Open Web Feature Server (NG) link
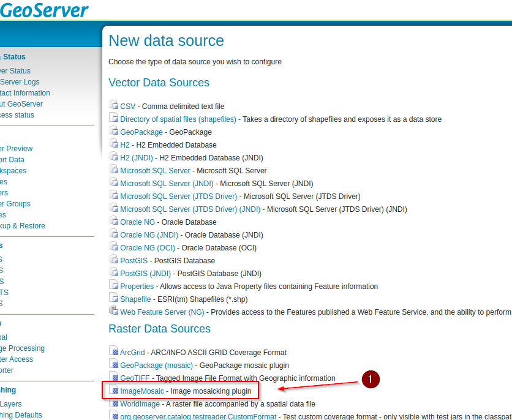The image size is (512, 420). [x=162, y=312]
